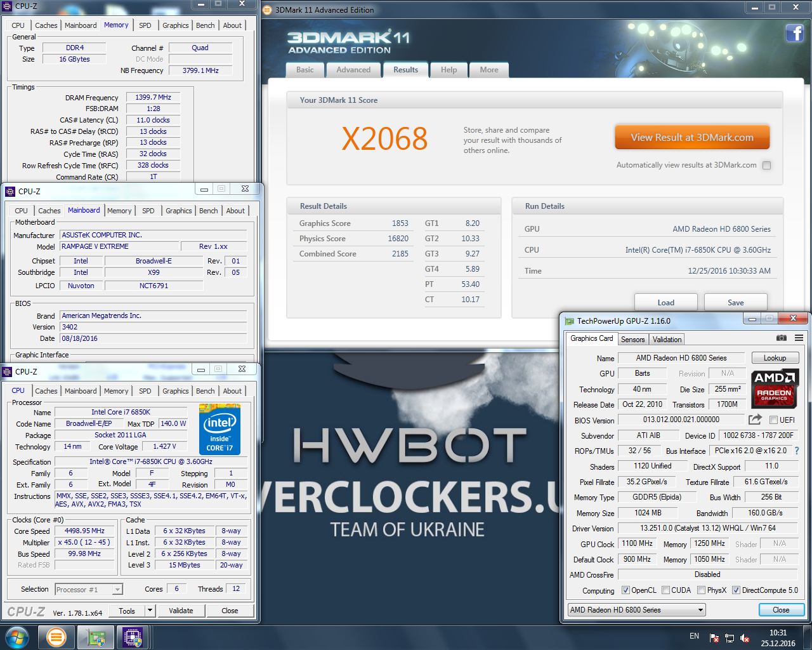Switch to the Basic tab in 3DMark
Viewport: 812px width, 650px height.
point(305,70)
